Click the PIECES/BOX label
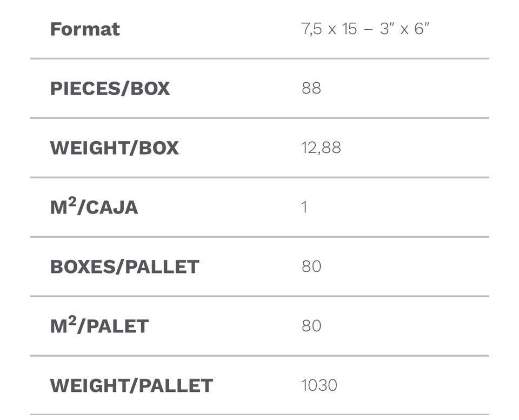This screenshot has height=420, width=519. coord(110,88)
